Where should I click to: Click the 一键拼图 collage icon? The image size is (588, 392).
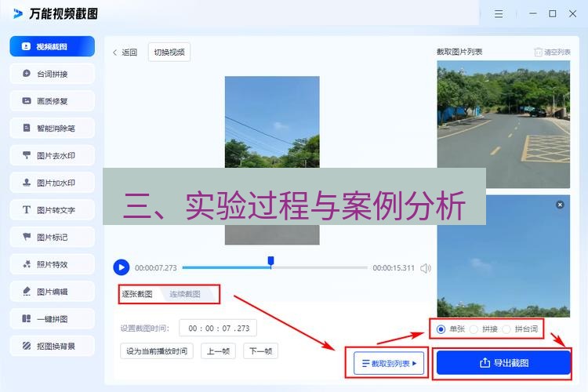(26, 319)
